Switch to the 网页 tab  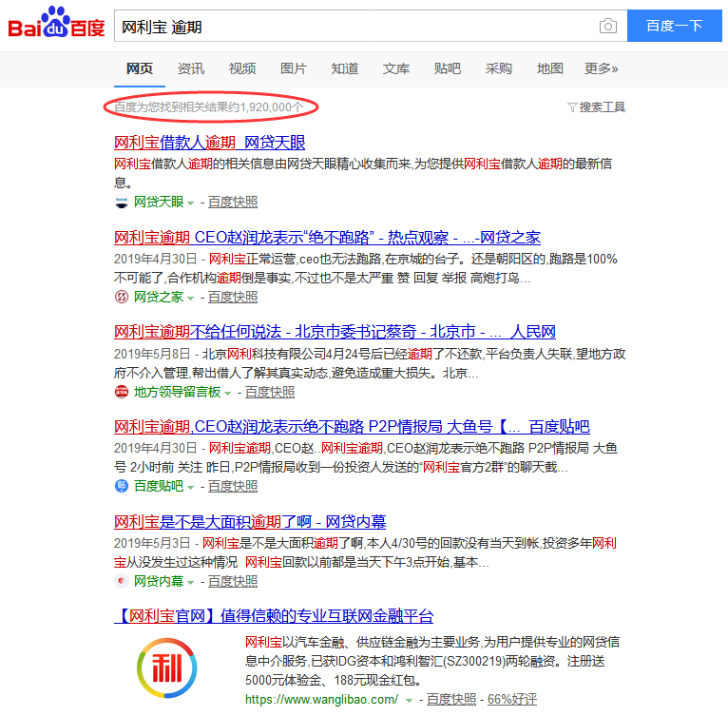coord(140,68)
